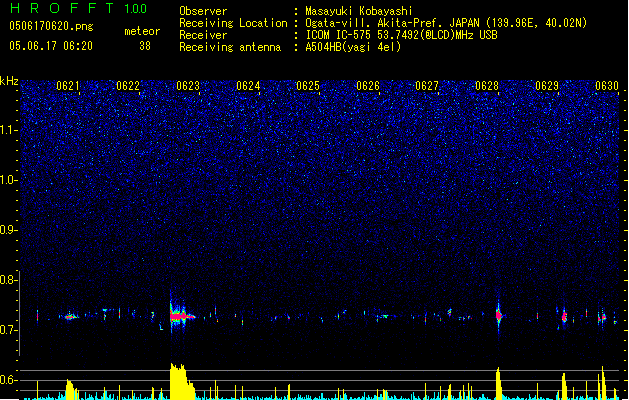Click the meteor label
This screenshot has width=629, height=400.
point(142,31)
